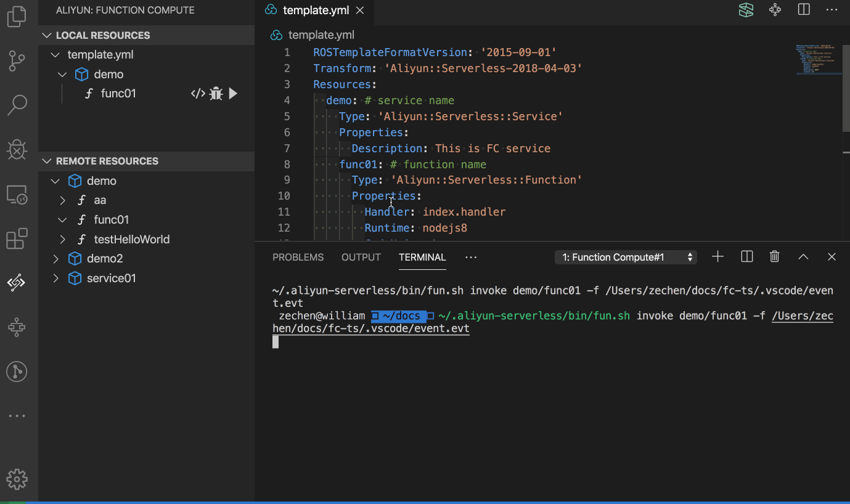The height and width of the screenshot is (504, 850).
Task: Select demo2 in remote resources
Action: [x=105, y=259]
